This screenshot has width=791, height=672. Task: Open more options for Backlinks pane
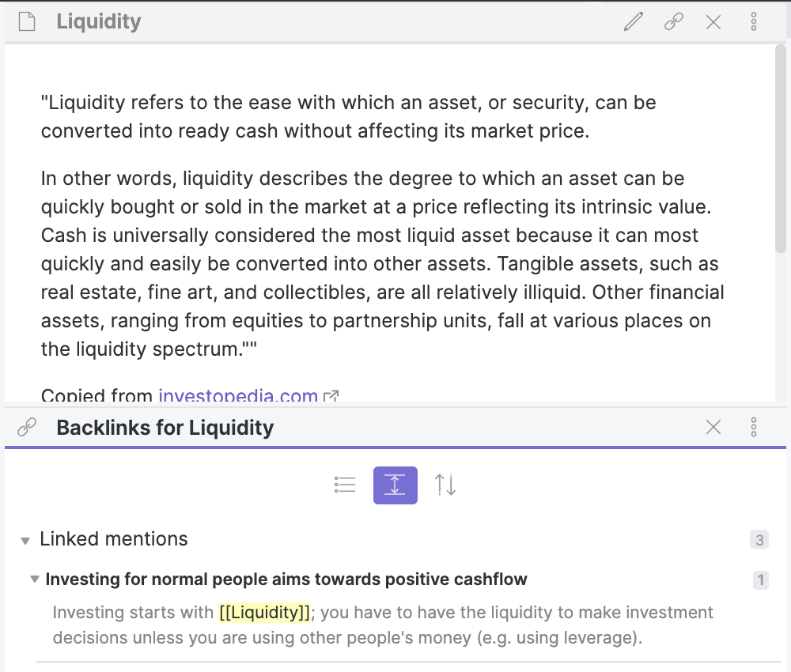pos(754,427)
